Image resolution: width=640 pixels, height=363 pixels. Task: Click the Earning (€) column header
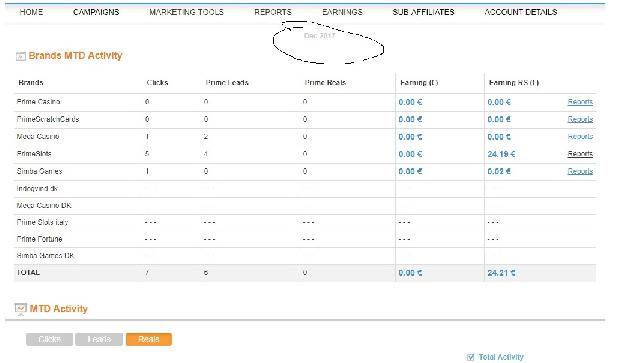point(419,82)
